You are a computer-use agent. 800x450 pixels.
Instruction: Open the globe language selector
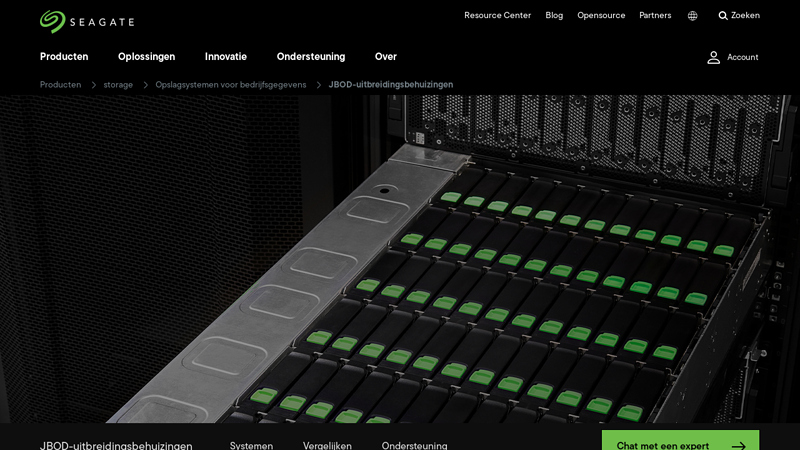(x=692, y=16)
